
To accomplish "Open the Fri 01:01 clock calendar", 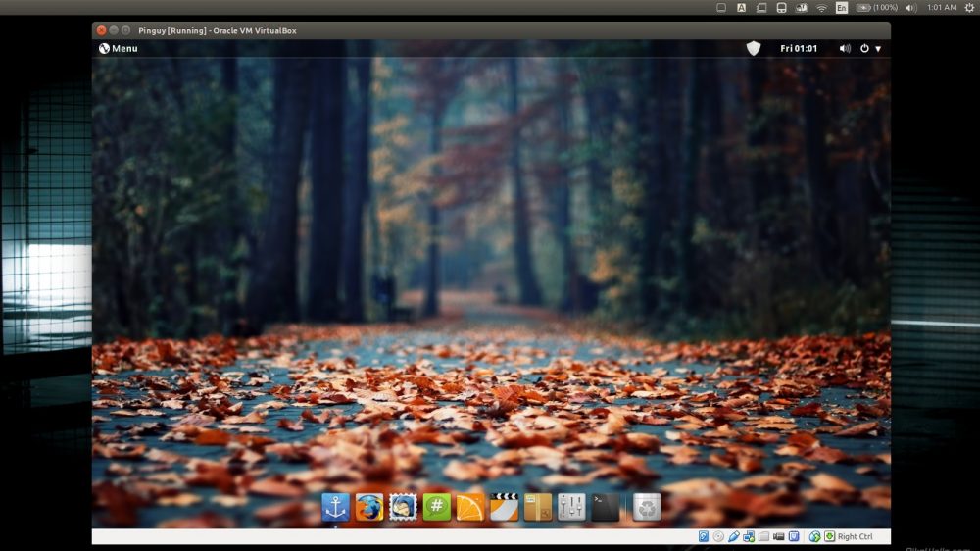I will tap(799, 48).
